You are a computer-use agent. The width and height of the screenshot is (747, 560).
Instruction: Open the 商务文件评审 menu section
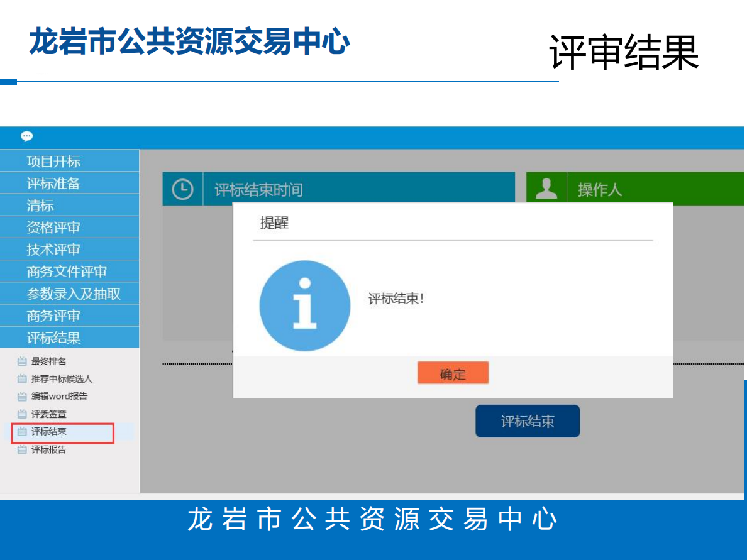tap(70, 272)
